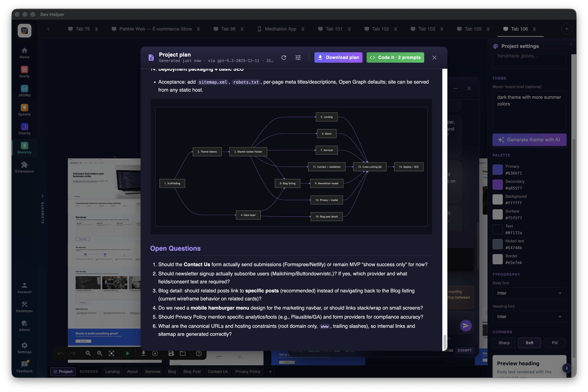This screenshot has width=588, height=392.
Task: Delete the Meditation App tab via trash icon
Action: (x=303, y=29)
